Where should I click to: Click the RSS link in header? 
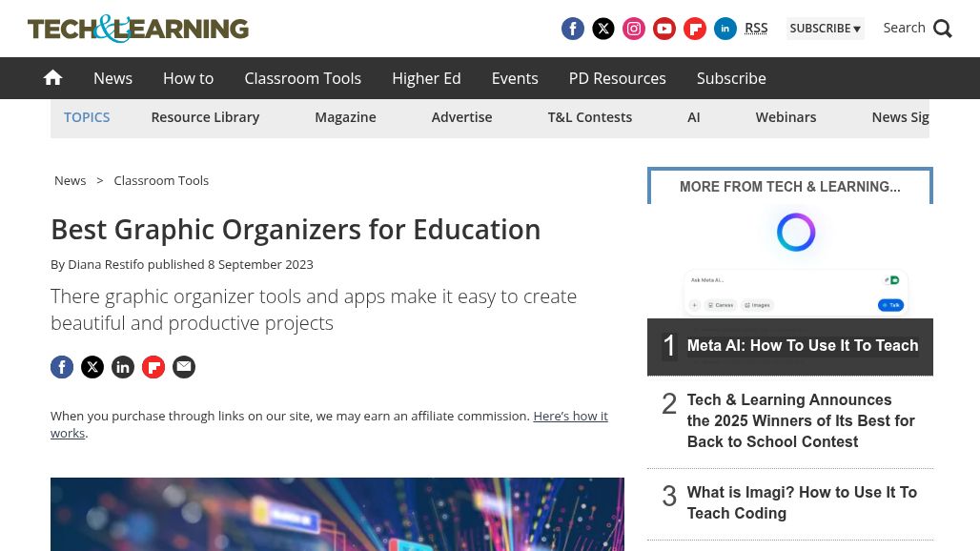756,28
